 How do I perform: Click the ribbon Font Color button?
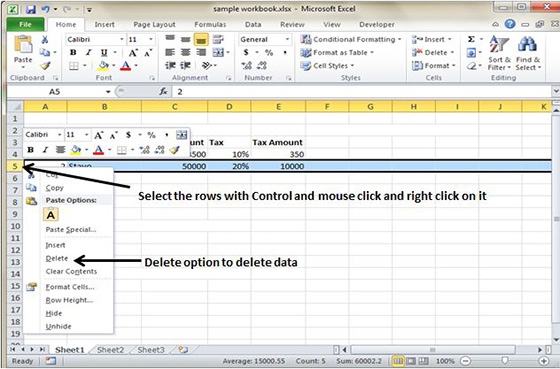(x=125, y=66)
